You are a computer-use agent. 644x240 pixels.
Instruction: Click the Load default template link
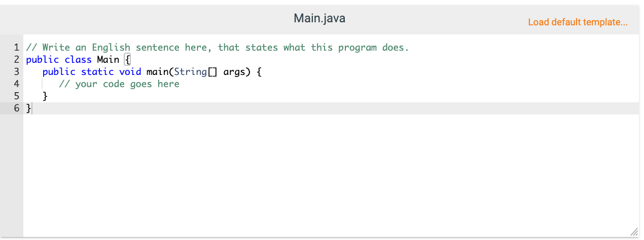pos(578,22)
